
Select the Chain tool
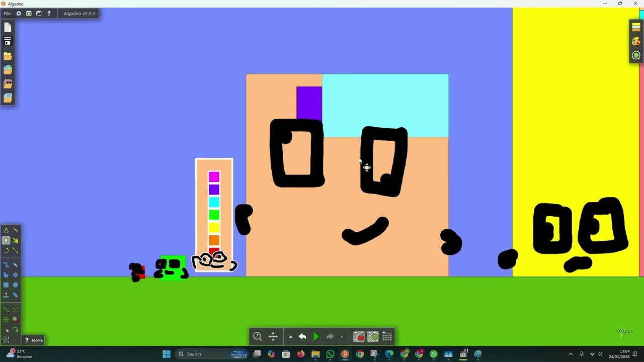pyautogui.click(x=15, y=295)
